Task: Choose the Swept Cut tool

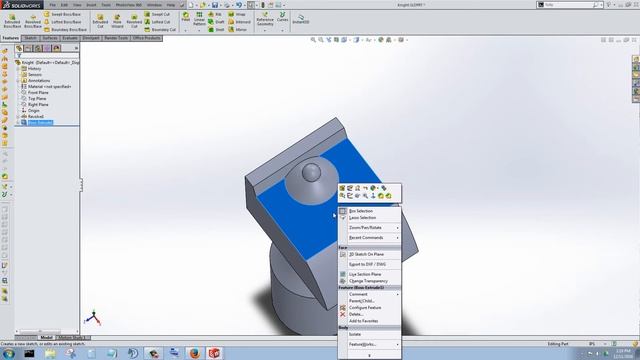Action: (157, 14)
